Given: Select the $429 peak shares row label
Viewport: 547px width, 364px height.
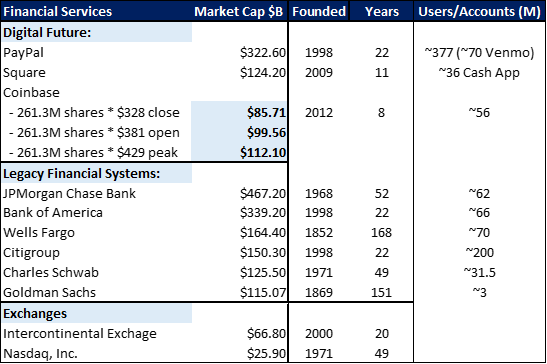Looking at the screenshot, I should coord(93,153).
